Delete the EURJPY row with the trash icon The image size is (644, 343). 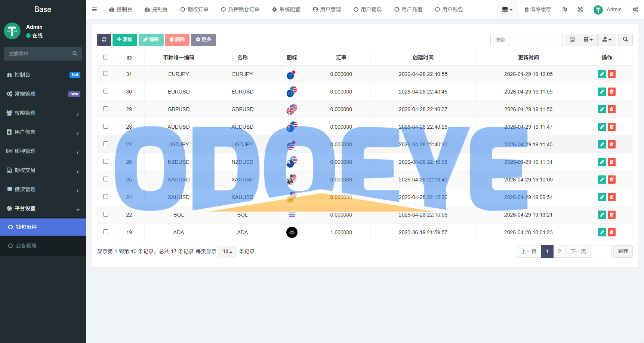[x=611, y=74]
